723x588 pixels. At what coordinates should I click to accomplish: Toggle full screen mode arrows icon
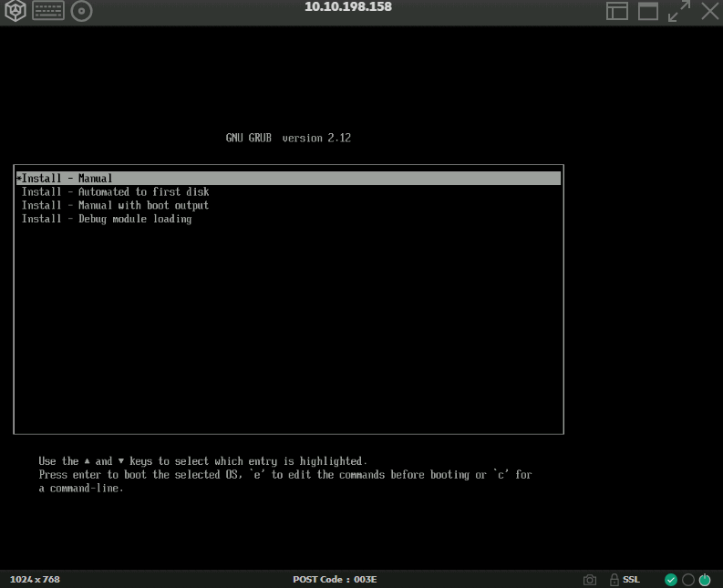[x=679, y=11]
